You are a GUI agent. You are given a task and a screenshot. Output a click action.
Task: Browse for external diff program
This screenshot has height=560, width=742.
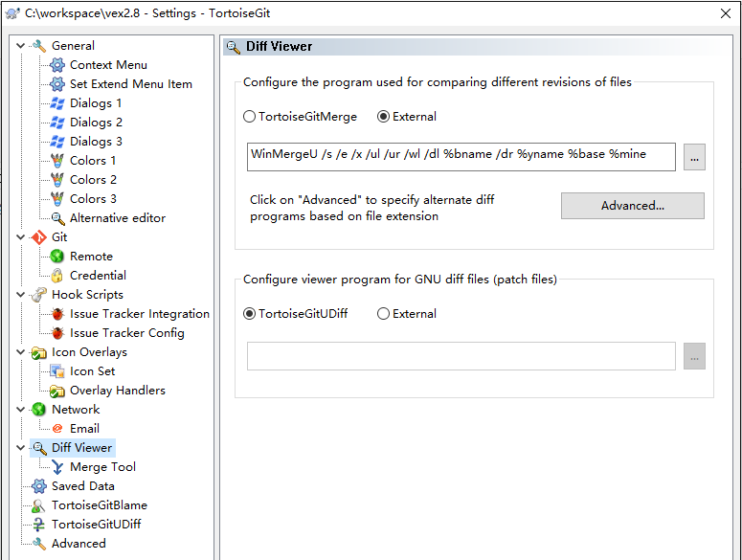click(694, 157)
